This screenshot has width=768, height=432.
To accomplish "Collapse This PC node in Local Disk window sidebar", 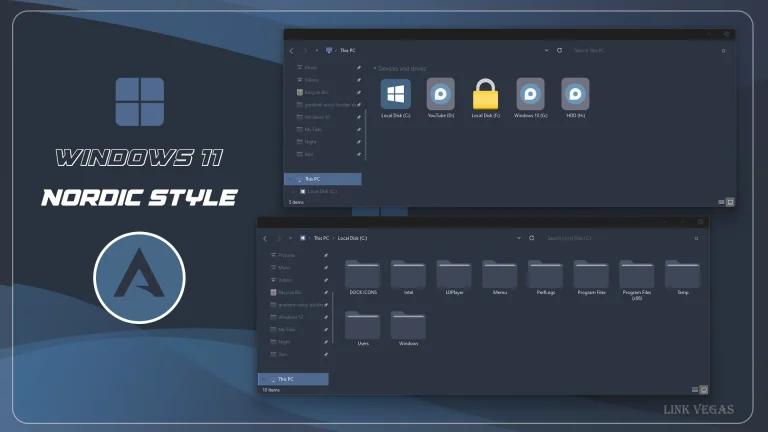I will tap(264, 379).
